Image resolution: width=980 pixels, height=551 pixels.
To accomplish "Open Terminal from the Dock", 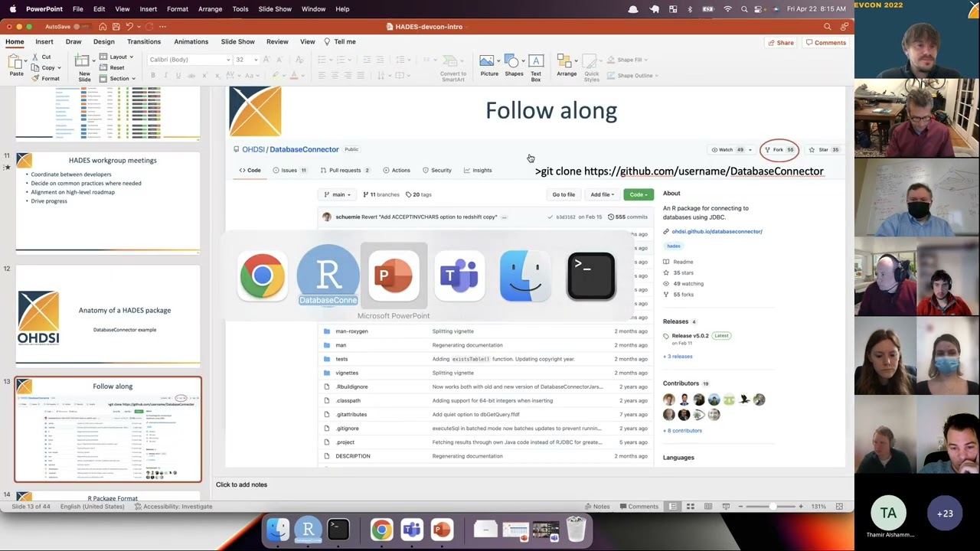I will [x=338, y=529].
